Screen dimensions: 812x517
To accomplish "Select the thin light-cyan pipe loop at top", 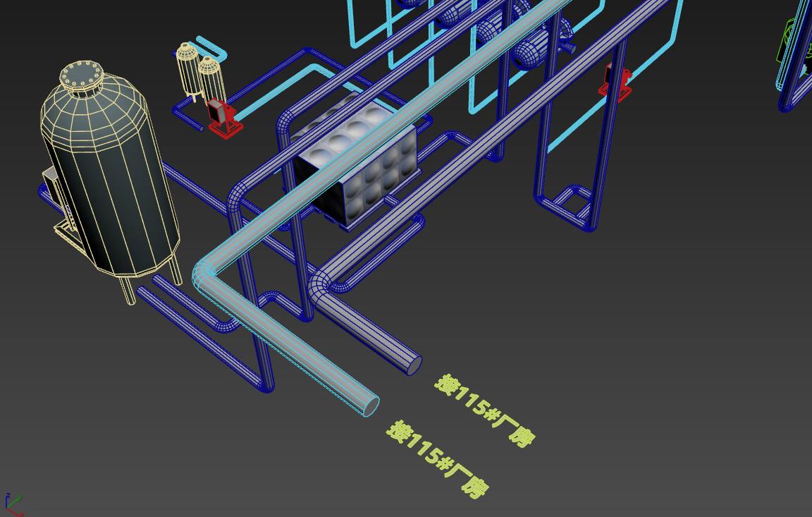I will (x=212, y=48).
